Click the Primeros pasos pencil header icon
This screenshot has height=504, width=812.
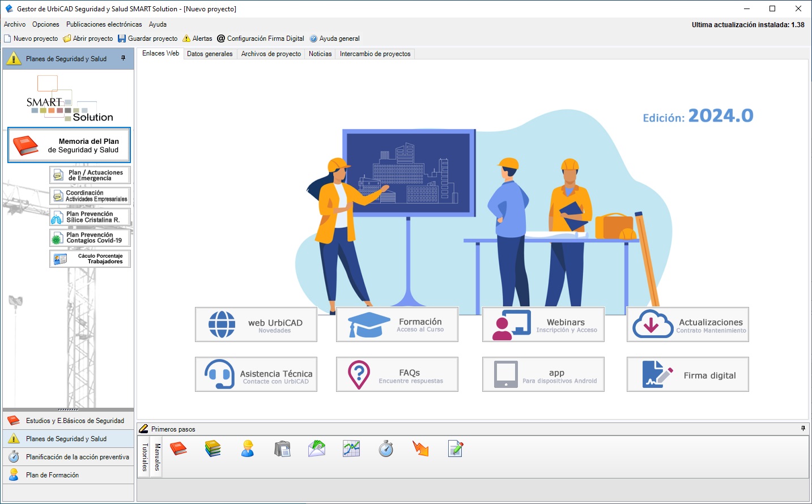(x=144, y=429)
